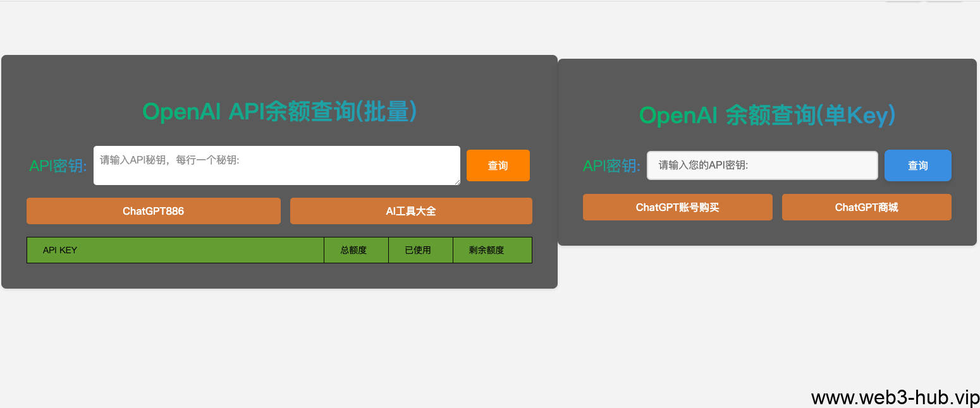Open the ChatGPT886 link button
This screenshot has width=980, height=408.
pyautogui.click(x=153, y=210)
